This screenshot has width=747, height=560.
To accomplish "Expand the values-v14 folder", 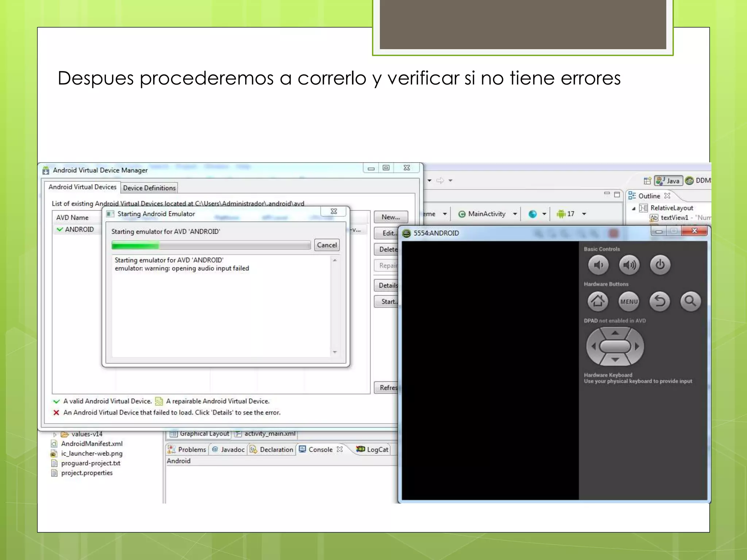I will tap(55, 434).
